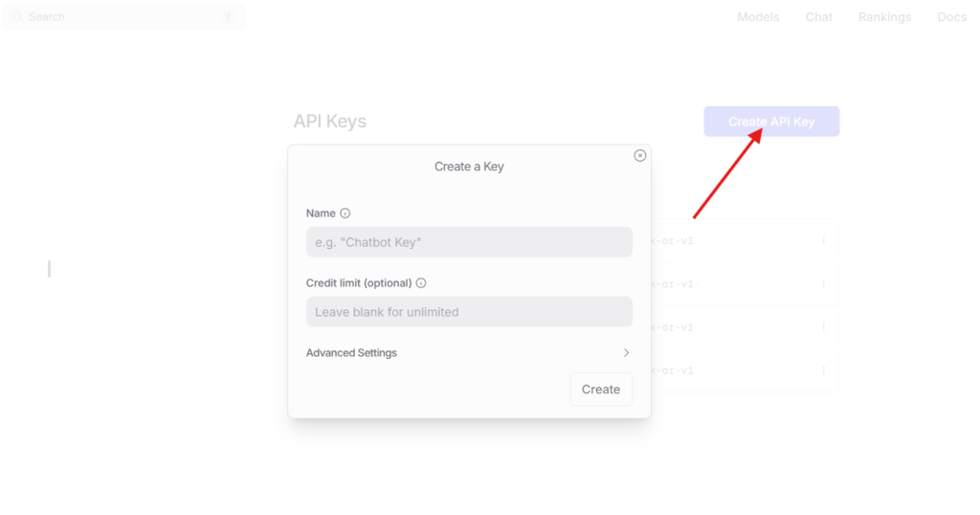Screen dimensions: 980x515
Task: Focus the top Search box
Action: [123, 17]
